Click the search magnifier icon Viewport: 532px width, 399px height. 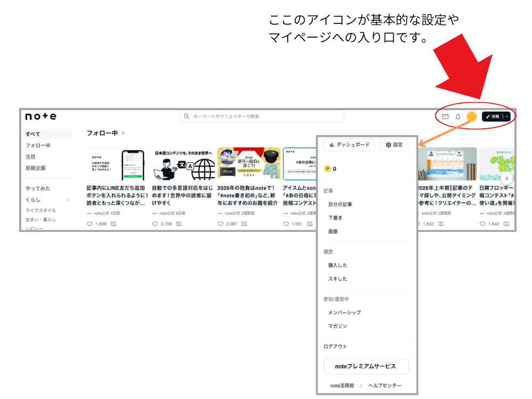[186, 116]
